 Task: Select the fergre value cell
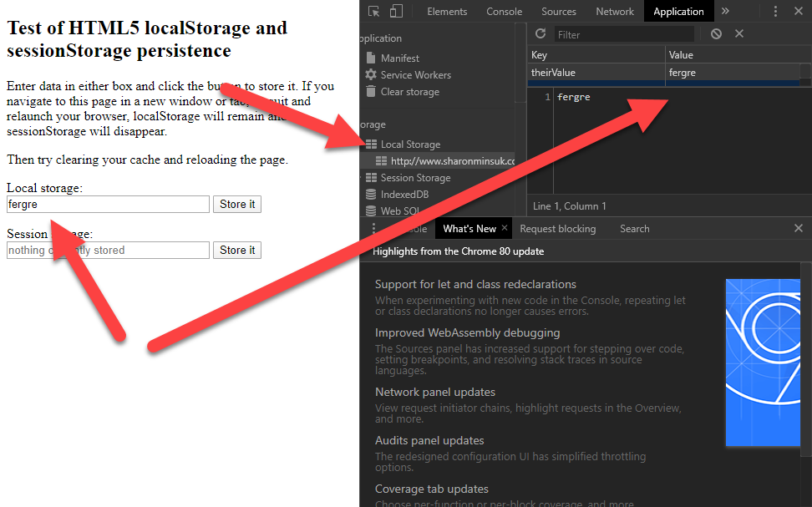tap(733, 73)
